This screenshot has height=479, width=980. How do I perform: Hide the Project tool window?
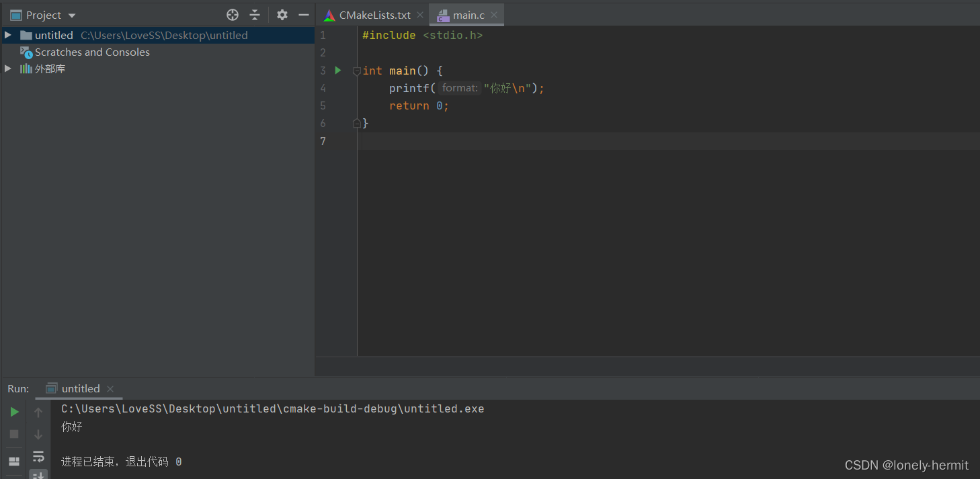click(304, 15)
